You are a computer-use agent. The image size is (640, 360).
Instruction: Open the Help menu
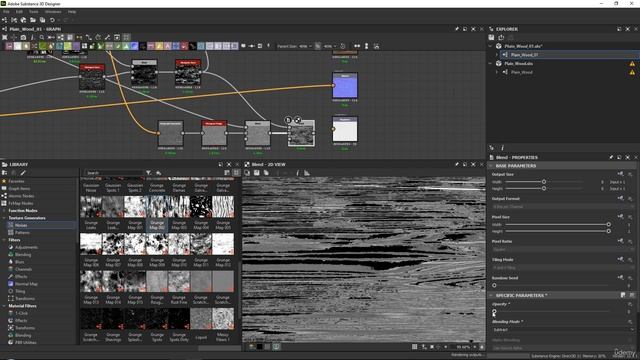72,12
